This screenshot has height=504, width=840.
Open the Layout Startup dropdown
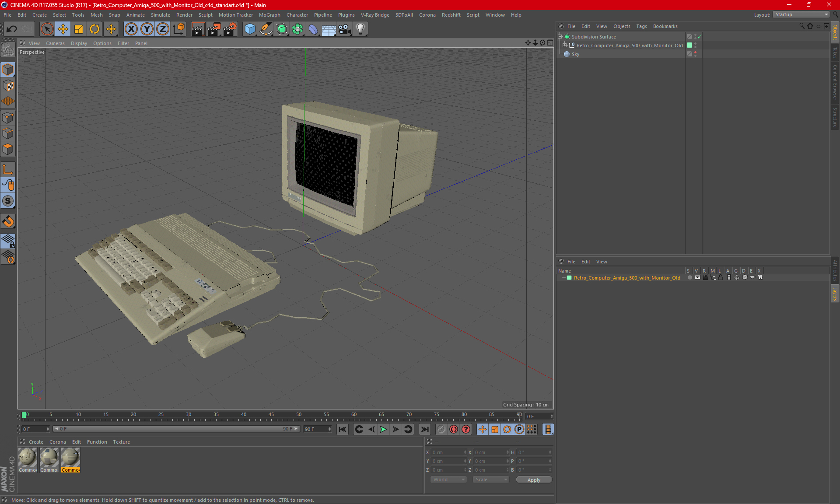(x=801, y=14)
